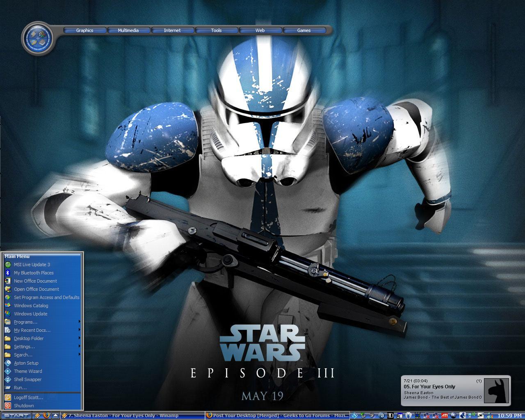
Task: Click the first disconnected network tray icon
Action: [427, 415]
